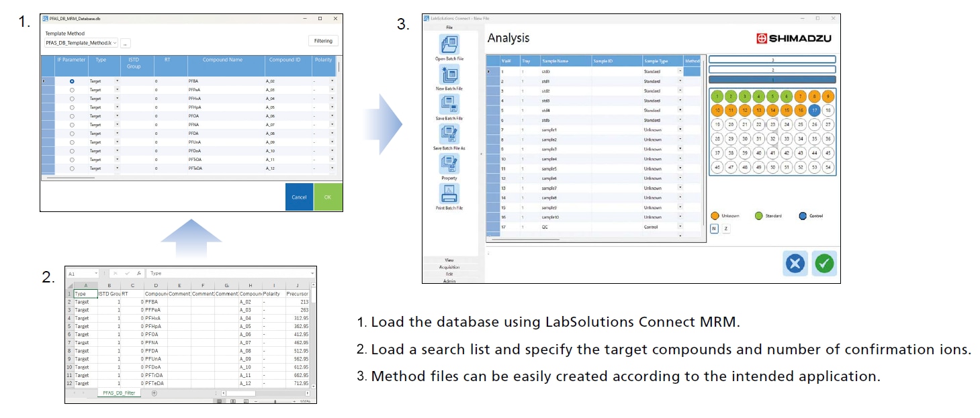The width and height of the screenshot is (980, 418).
Task: Click the Shimadzu logo in Analysis window
Action: pos(795,39)
